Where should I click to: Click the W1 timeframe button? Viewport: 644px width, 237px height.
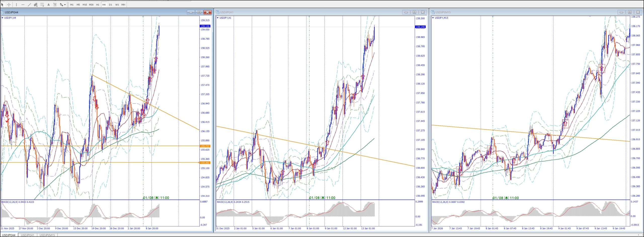pos(117,5)
